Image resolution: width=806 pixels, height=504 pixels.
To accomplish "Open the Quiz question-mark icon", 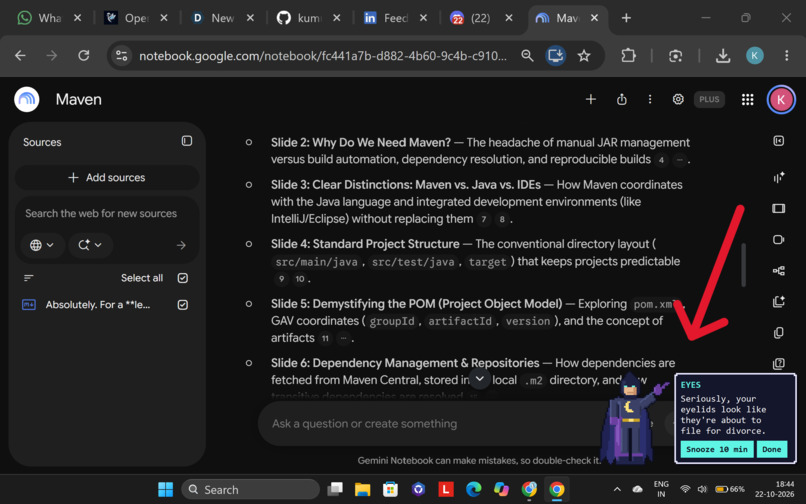I will click(x=778, y=364).
